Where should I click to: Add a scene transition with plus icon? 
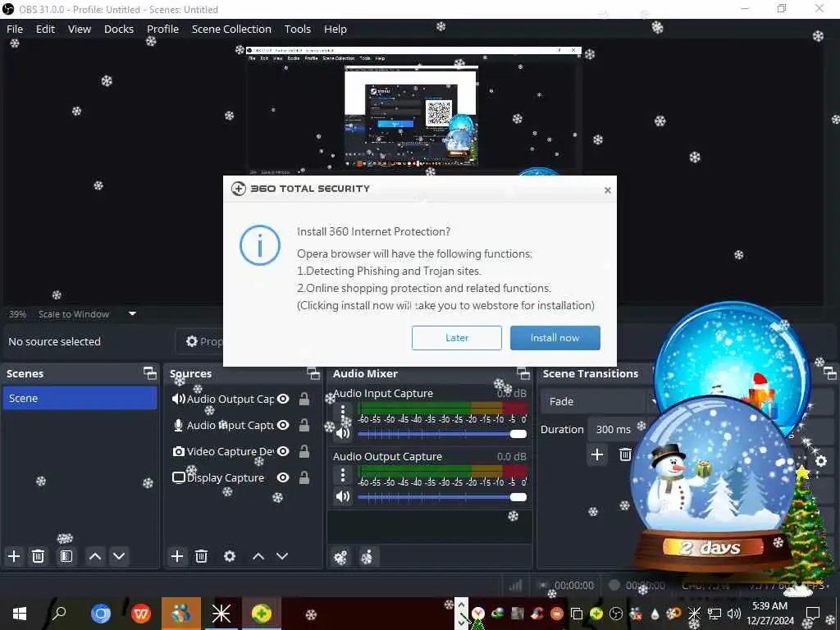597,454
